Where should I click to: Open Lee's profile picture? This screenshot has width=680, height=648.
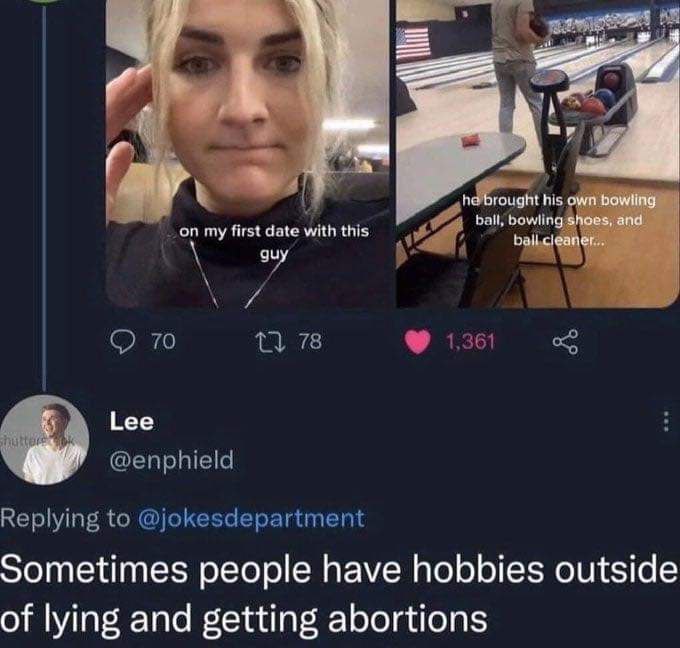pos(45,440)
